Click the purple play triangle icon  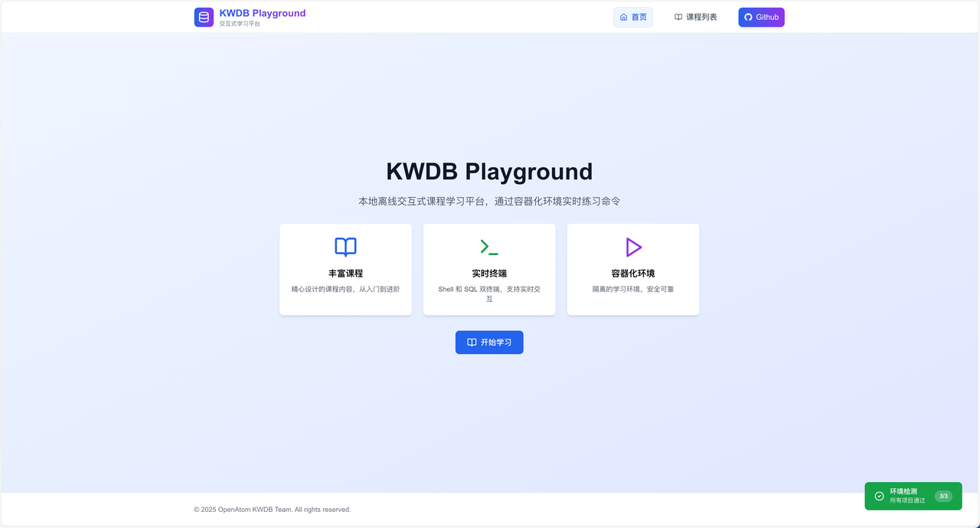[633, 247]
